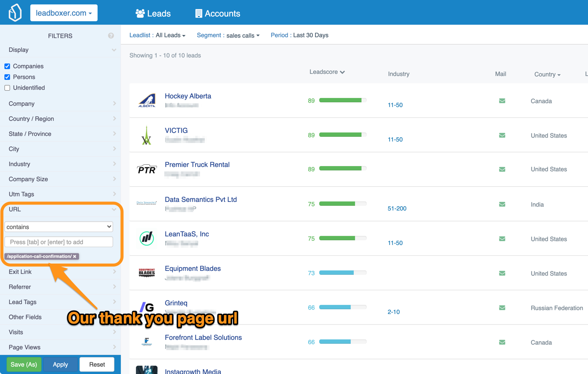Screen dimensions: 588x374
Task: Open the Hockey Alberta lead
Action: [188, 96]
